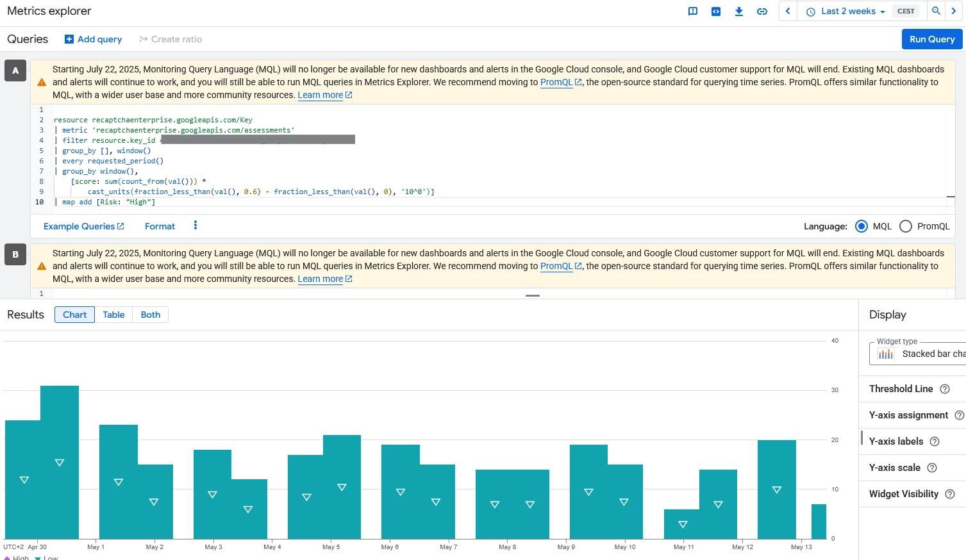Click help icon next to Y-axis scale
Viewport: 966px width, 560px height.
click(932, 468)
